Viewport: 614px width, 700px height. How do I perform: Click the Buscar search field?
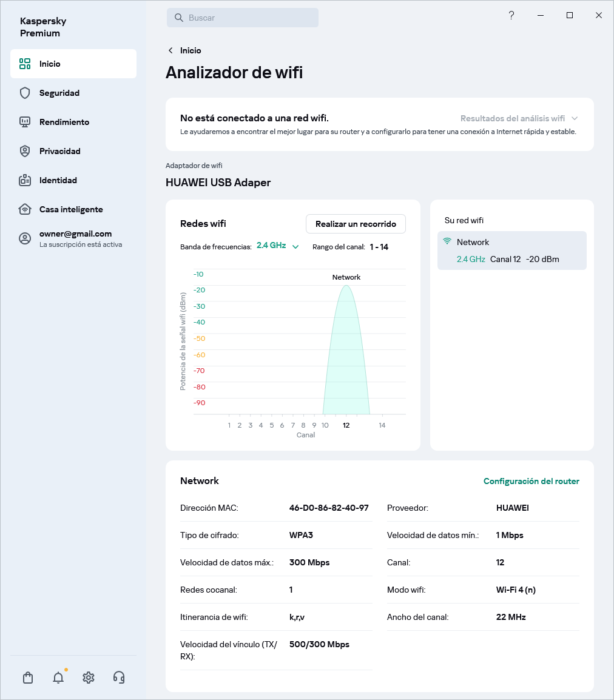(x=243, y=18)
